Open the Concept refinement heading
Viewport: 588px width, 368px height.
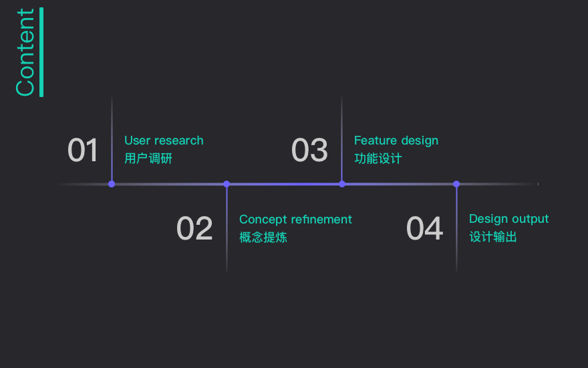[x=295, y=219]
